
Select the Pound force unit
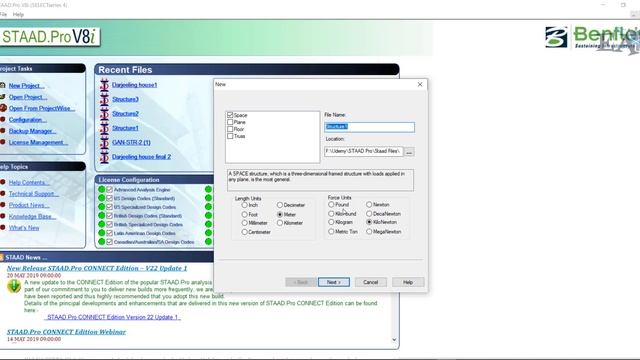tap(331, 204)
